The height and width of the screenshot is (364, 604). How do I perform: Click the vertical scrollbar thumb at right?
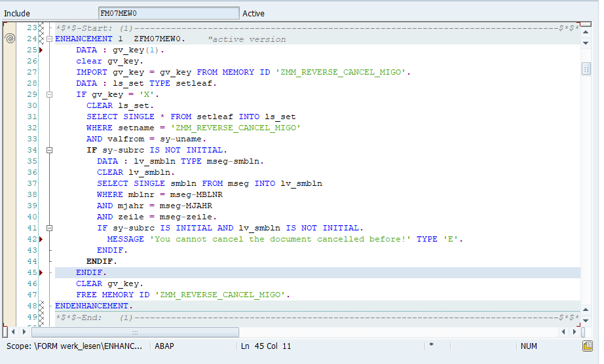pos(586,69)
